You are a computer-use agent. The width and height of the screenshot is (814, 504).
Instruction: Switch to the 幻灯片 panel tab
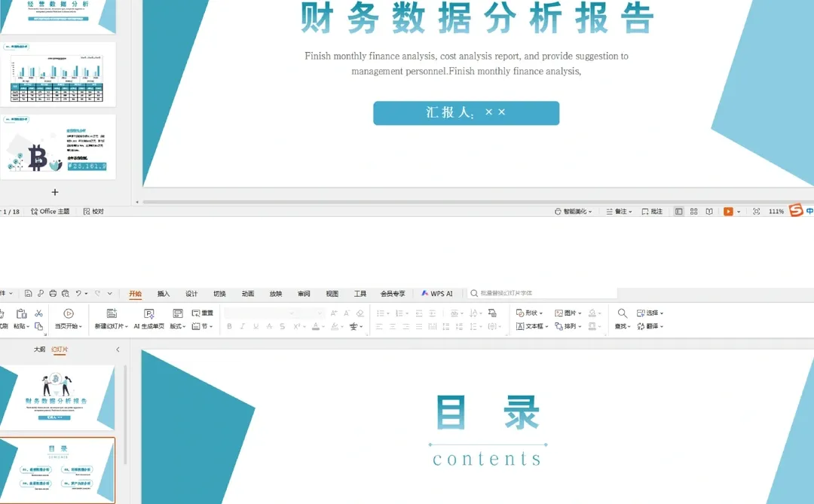(58, 349)
